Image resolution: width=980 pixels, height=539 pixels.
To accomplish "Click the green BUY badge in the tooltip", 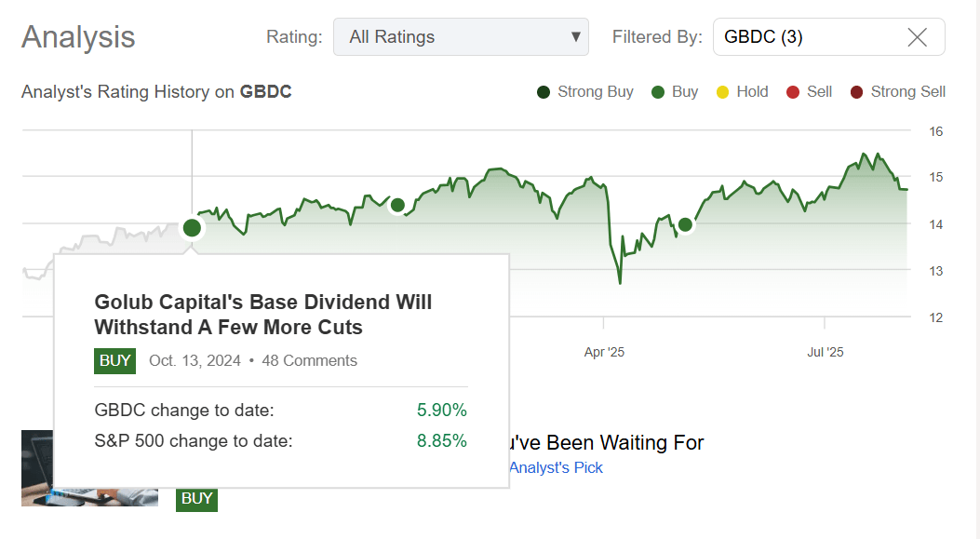I will [x=114, y=360].
